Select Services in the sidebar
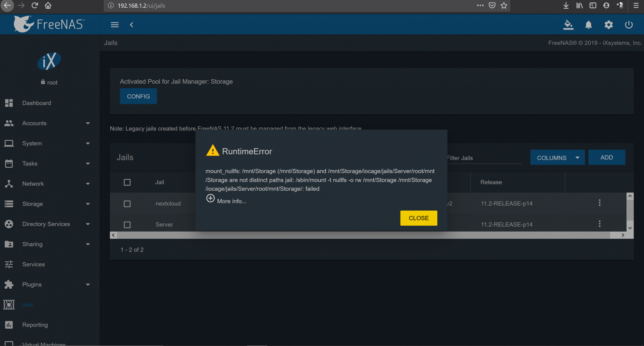644x346 pixels. tap(34, 265)
